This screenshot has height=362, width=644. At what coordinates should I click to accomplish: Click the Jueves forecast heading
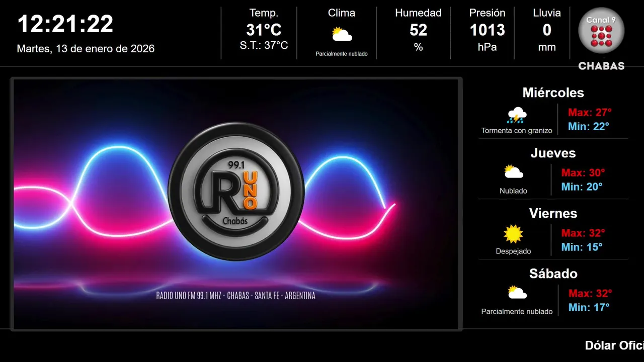point(553,153)
